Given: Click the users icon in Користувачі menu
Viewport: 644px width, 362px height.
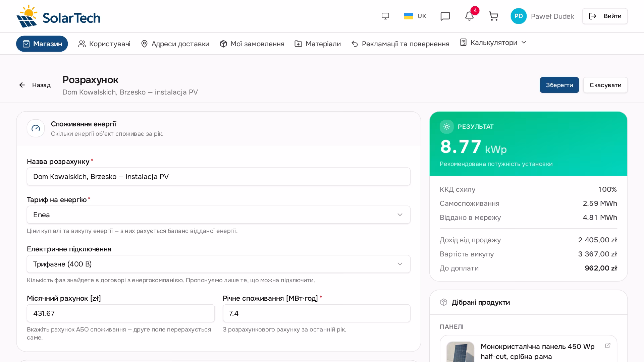Looking at the screenshot, I should pyautogui.click(x=82, y=44).
